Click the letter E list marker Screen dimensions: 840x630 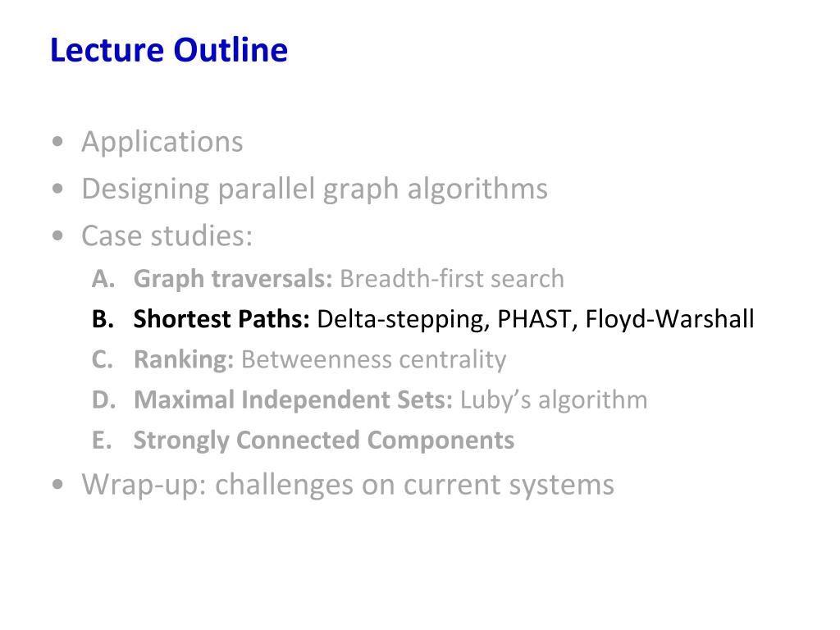pos(102,440)
